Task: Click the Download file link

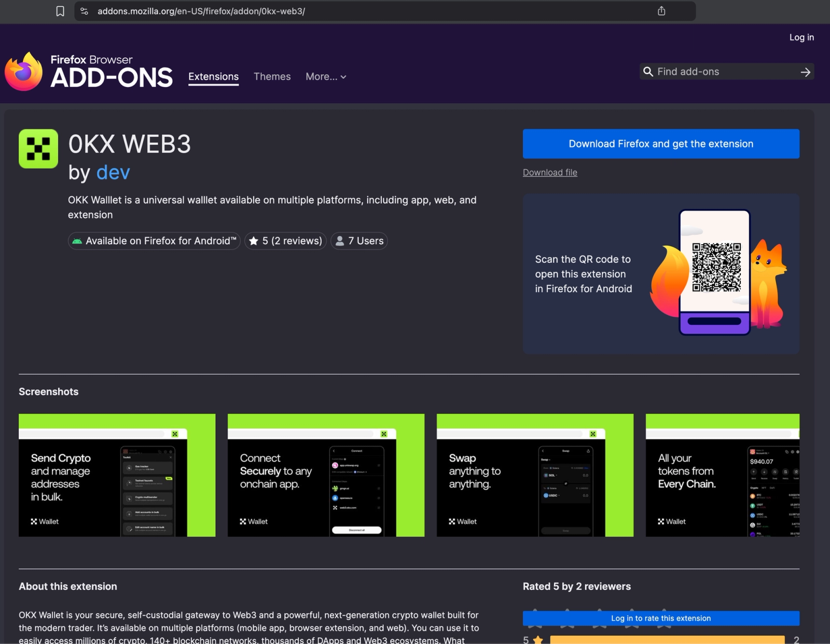Action: coord(550,173)
